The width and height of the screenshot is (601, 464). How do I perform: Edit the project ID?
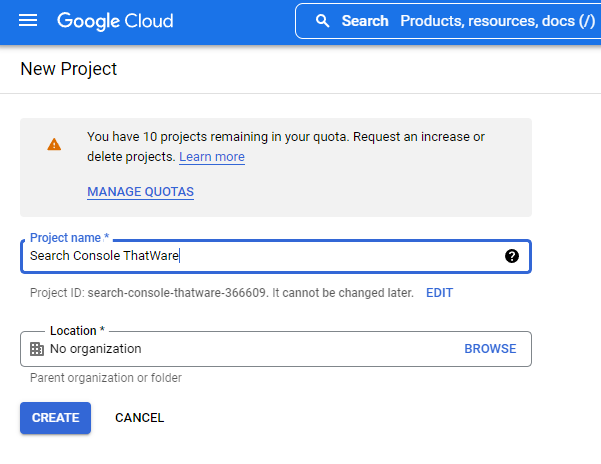(439, 293)
